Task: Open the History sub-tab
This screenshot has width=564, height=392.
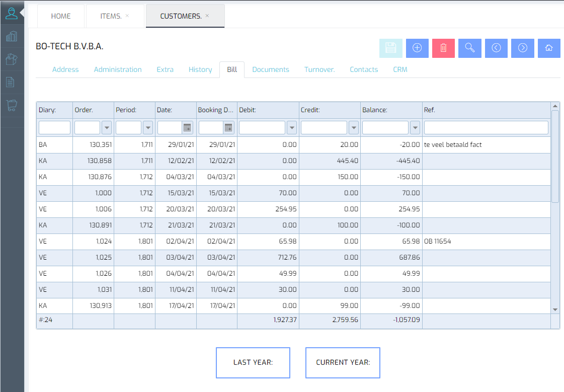Action: tap(200, 69)
